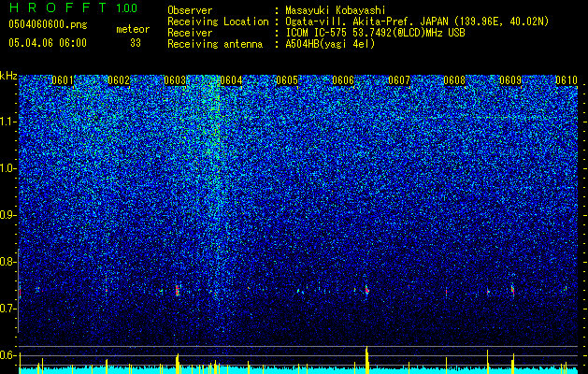Click the 0601 time marker
Screen dimensions: 588x374
tap(63, 80)
